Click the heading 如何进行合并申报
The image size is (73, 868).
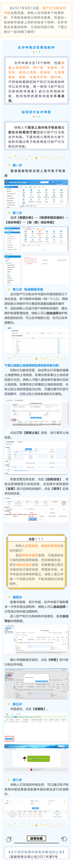36,112
